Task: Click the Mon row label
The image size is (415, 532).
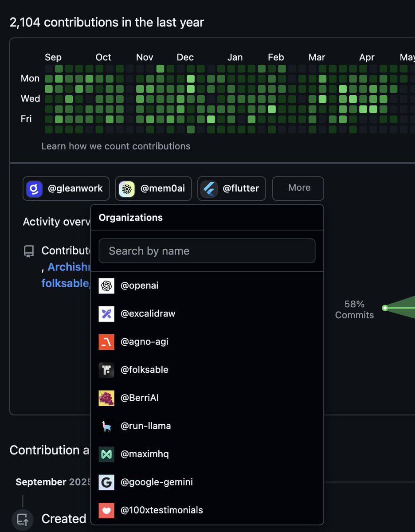Action: coord(30,78)
